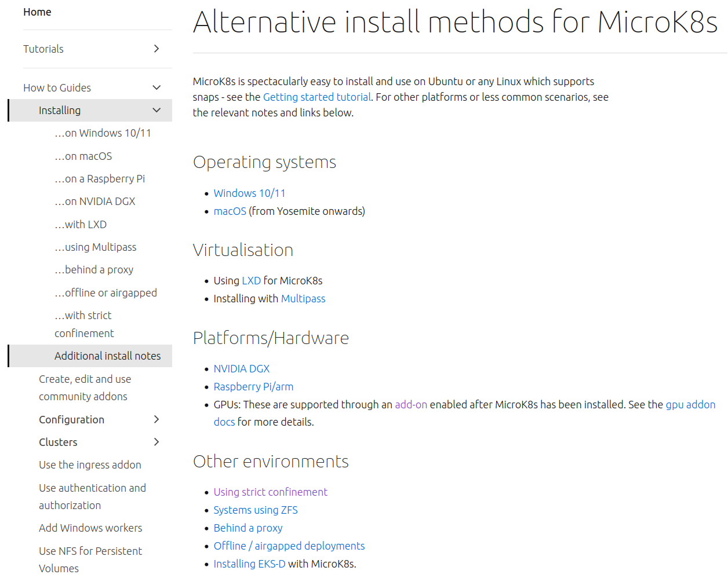Expand the Clusters section

(156, 441)
